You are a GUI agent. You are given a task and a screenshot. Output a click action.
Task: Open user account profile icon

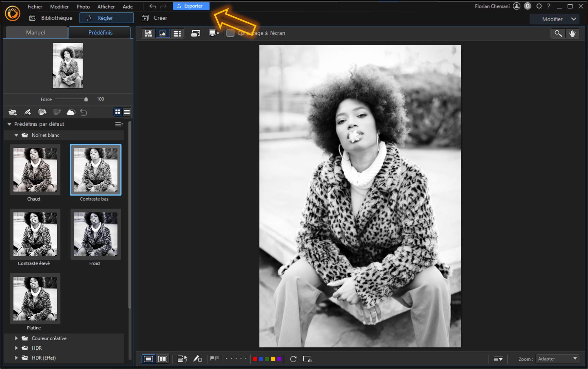coord(517,6)
